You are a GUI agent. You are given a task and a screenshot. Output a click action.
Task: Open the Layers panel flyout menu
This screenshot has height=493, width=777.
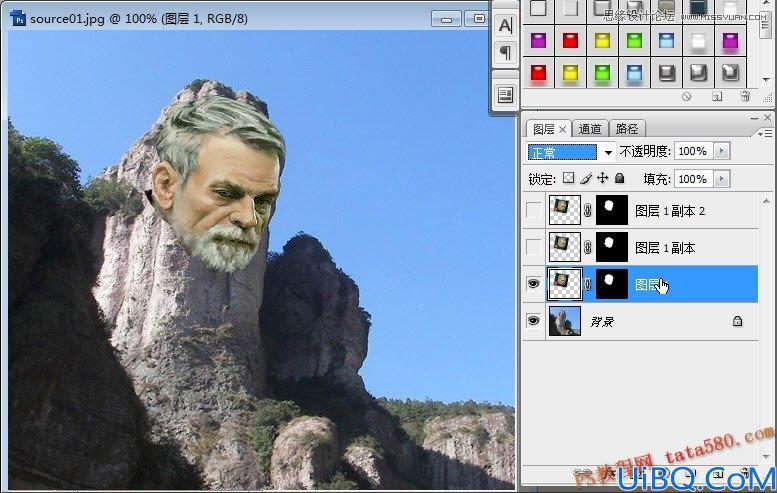point(767,133)
